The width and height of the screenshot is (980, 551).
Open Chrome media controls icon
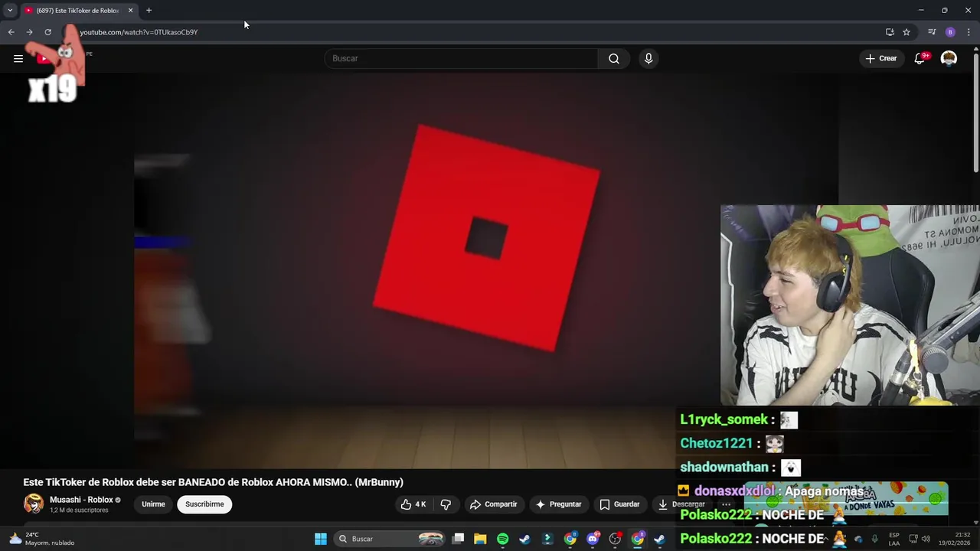932,32
